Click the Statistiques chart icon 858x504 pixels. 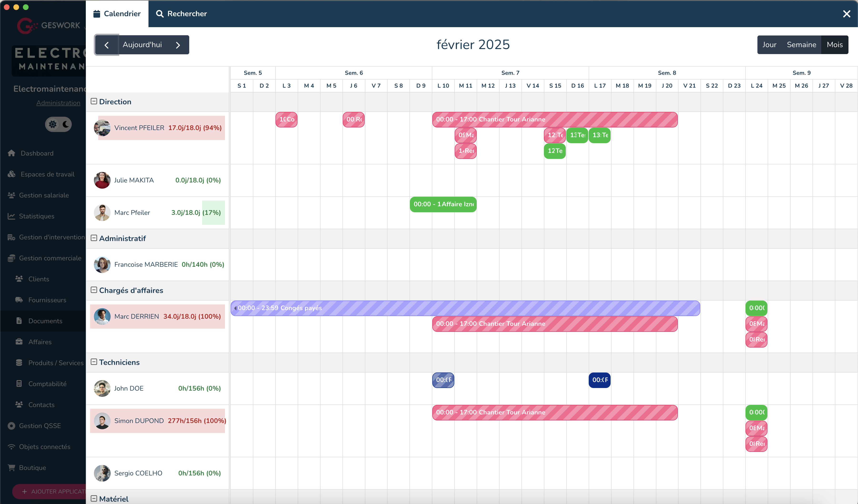(12, 216)
